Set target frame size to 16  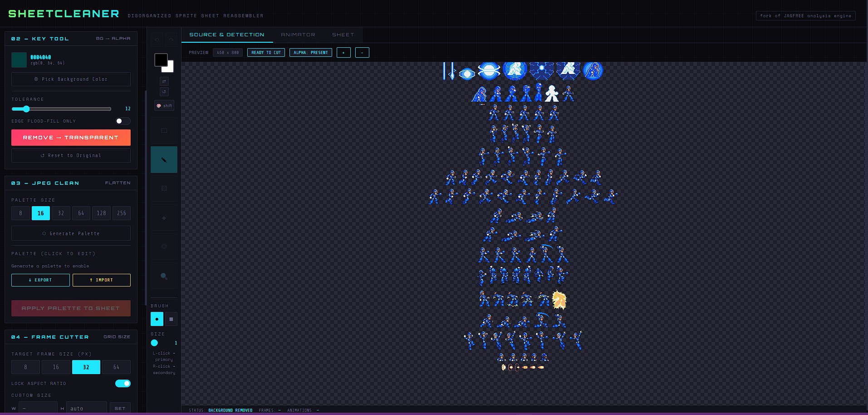(56, 367)
